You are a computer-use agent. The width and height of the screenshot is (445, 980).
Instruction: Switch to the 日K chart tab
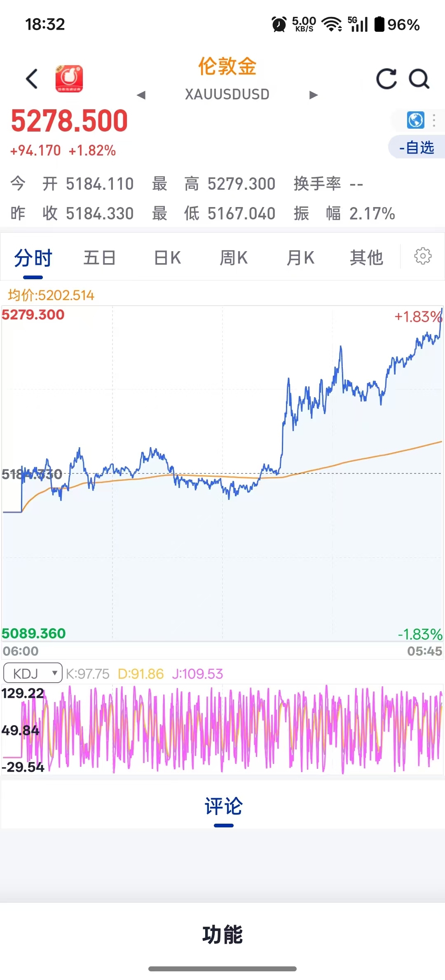(x=167, y=258)
